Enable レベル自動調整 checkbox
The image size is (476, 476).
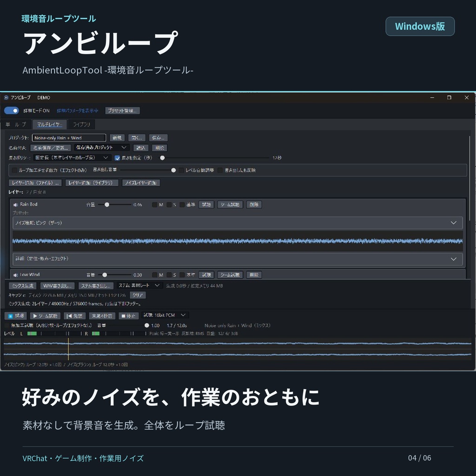click(x=181, y=170)
